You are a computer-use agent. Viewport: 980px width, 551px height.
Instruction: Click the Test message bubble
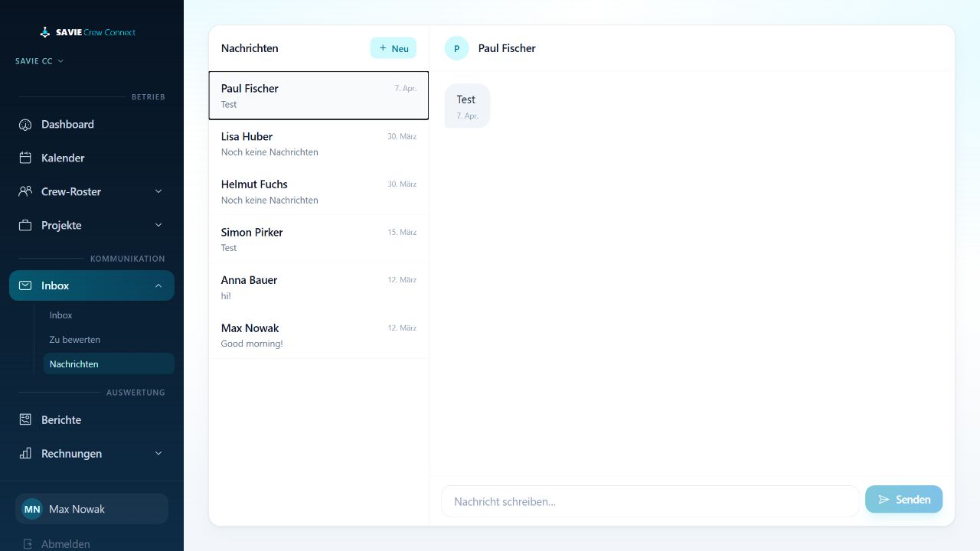(x=467, y=106)
